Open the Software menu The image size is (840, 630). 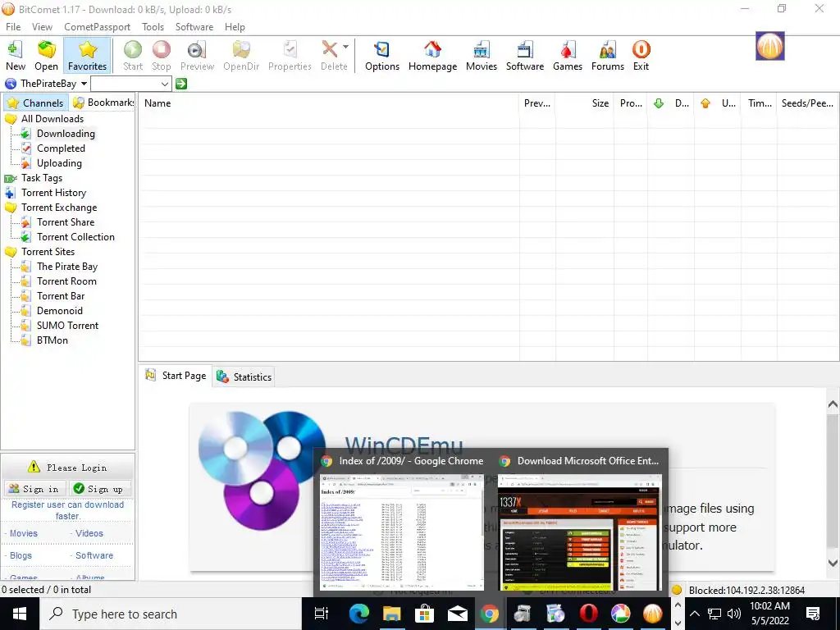click(x=194, y=27)
